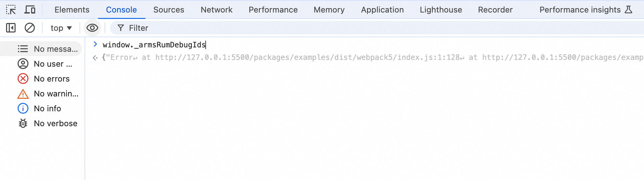
Task: Clear the console with the clear icon
Action: pyautogui.click(x=30, y=28)
